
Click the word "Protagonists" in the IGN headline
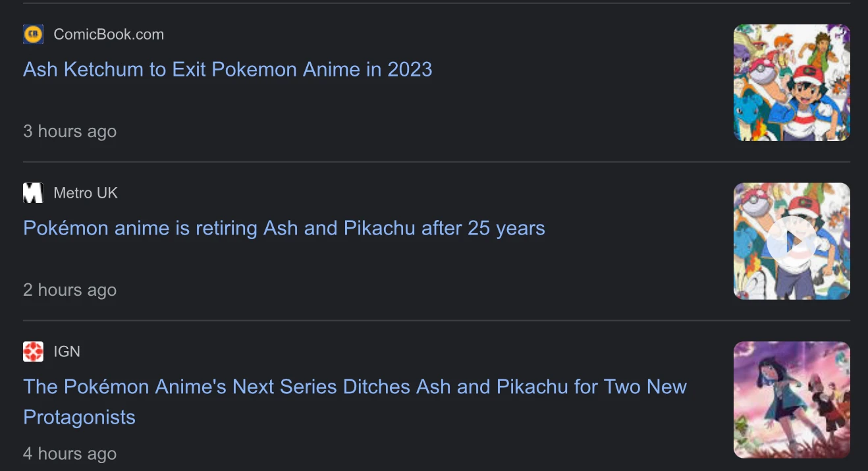click(79, 417)
